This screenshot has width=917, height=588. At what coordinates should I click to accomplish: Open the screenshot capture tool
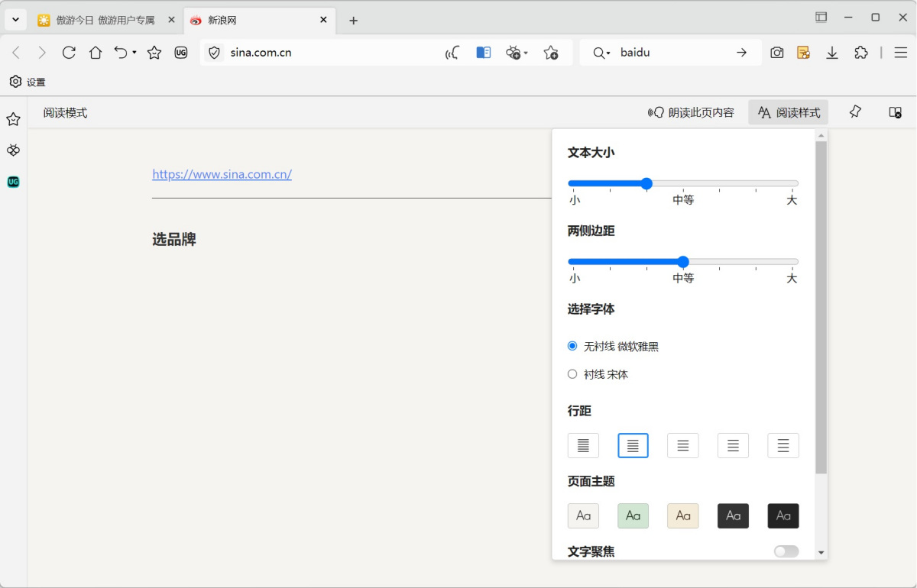click(777, 52)
